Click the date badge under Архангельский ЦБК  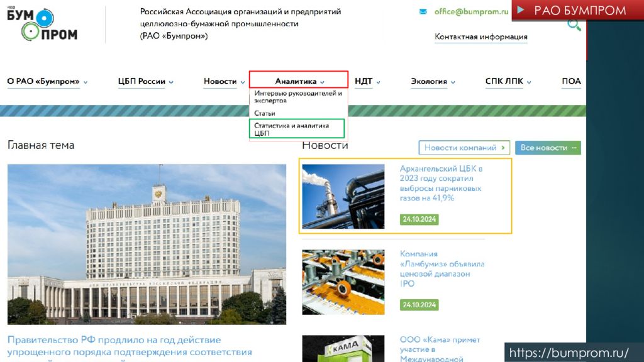click(419, 219)
